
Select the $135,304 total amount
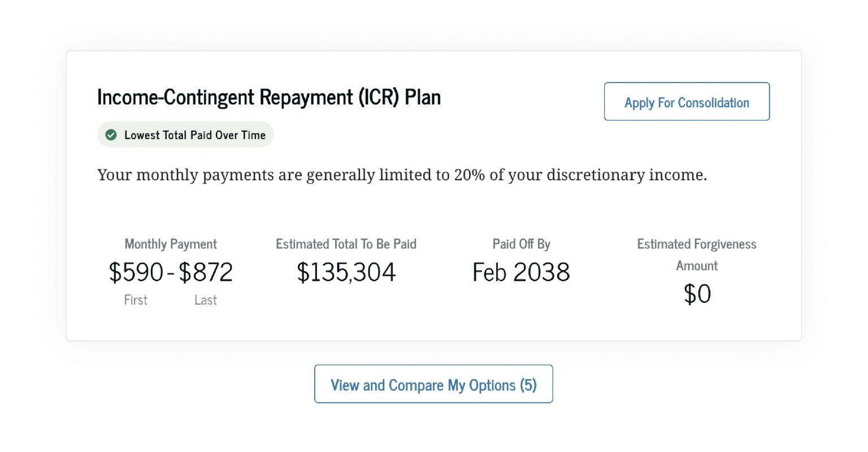346,272
